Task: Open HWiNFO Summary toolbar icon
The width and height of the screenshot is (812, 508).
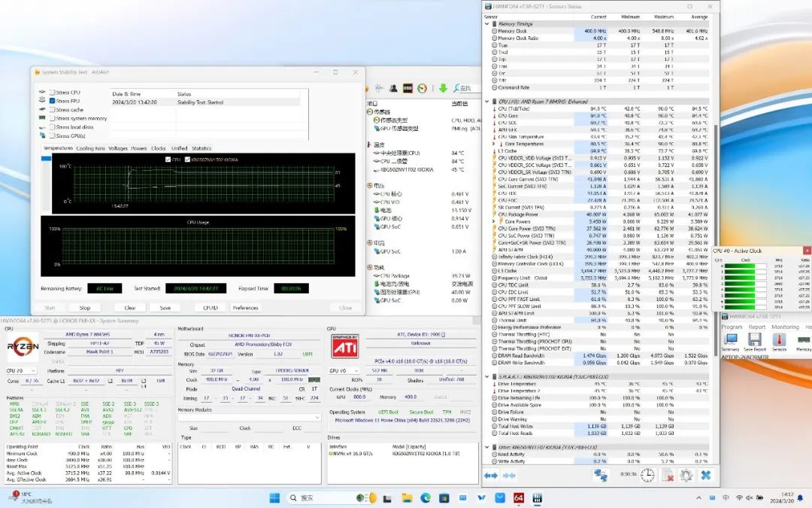Action: coord(731,340)
